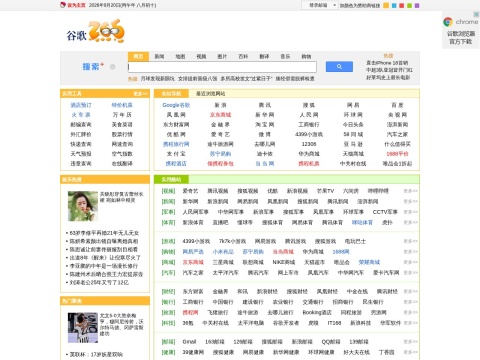The height and width of the screenshot is (360, 480).
Task: Expand 更多>> on the [财经] row
Action: point(410,292)
